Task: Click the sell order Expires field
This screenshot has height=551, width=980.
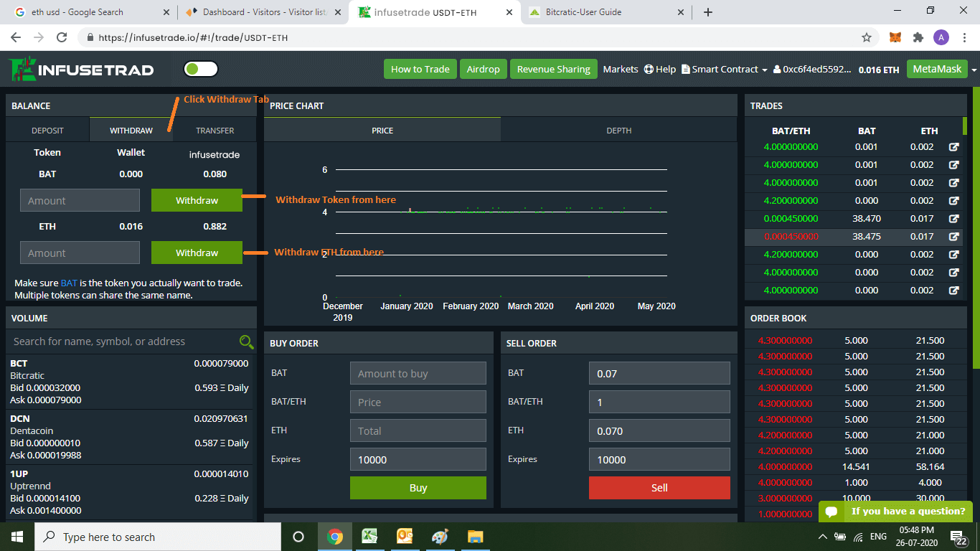Action: [659, 459]
